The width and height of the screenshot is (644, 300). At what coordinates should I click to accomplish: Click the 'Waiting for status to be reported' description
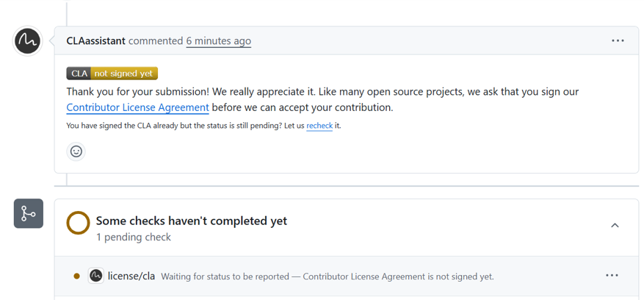tap(225, 276)
